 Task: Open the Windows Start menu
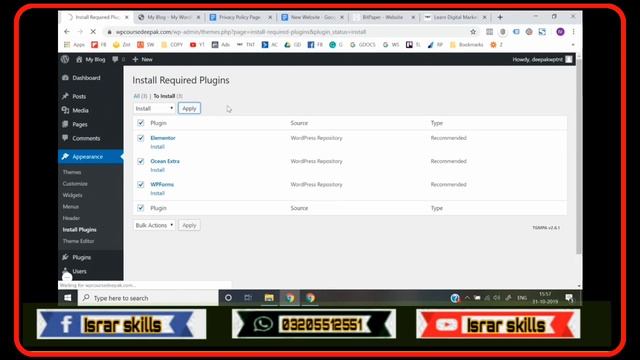68,298
